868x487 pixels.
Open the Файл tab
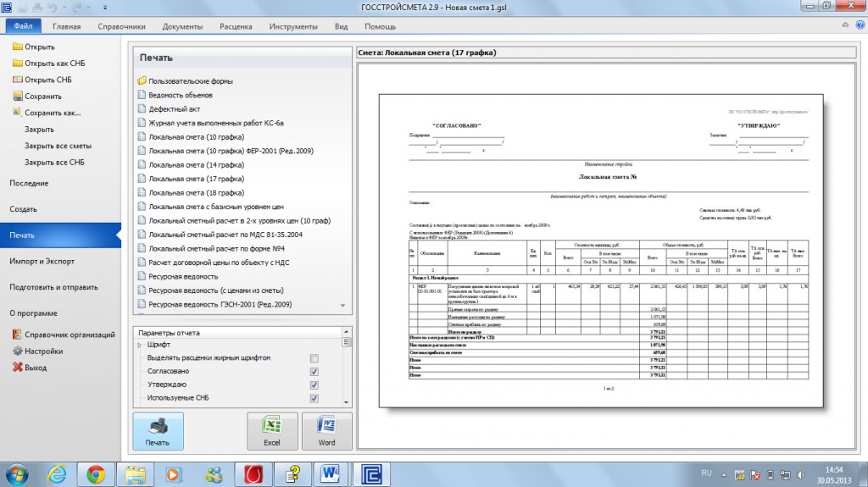23,26
